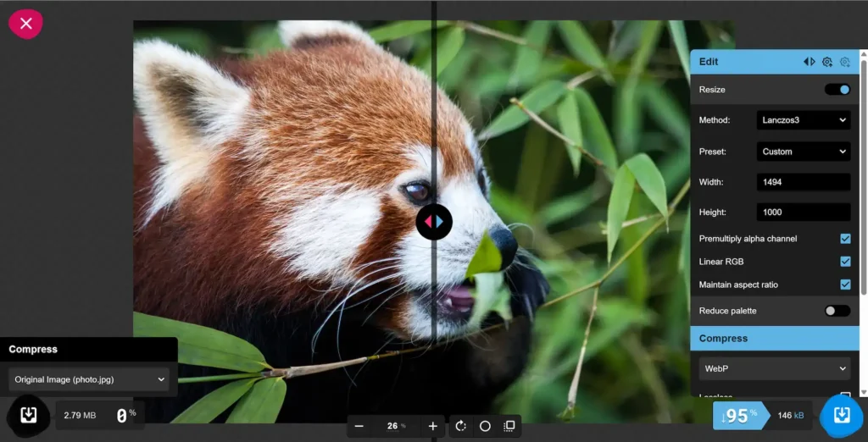Toggle background with the square-stack icon
868x442 pixels.
(x=509, y=426)
